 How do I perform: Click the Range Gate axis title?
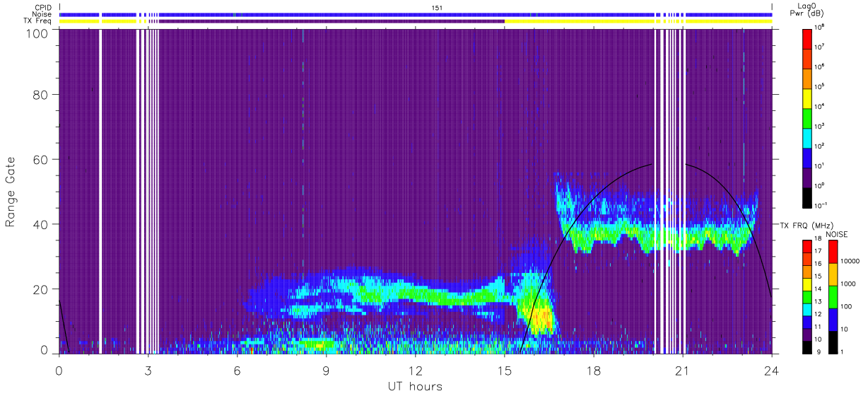11,192
